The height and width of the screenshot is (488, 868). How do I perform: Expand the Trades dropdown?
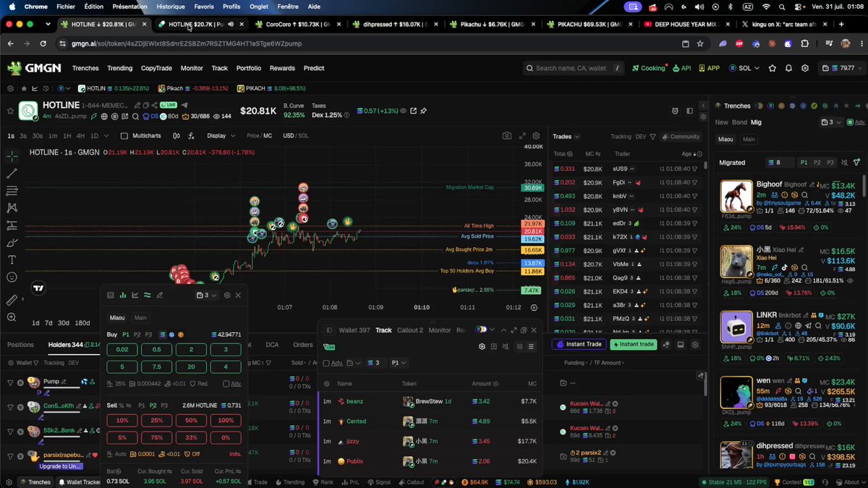[566, 137]
